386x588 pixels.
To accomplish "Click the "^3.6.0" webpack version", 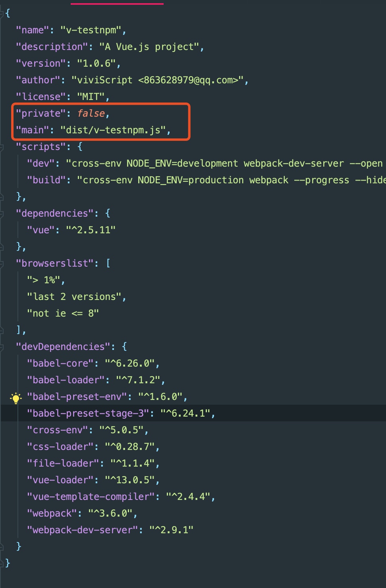I will coord(110,513).
